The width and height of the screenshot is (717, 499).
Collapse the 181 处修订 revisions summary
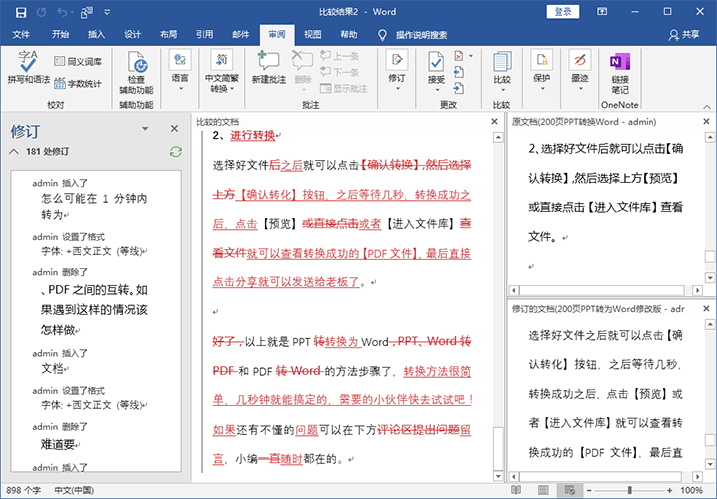pyautogui.click(x=13, y=152)
